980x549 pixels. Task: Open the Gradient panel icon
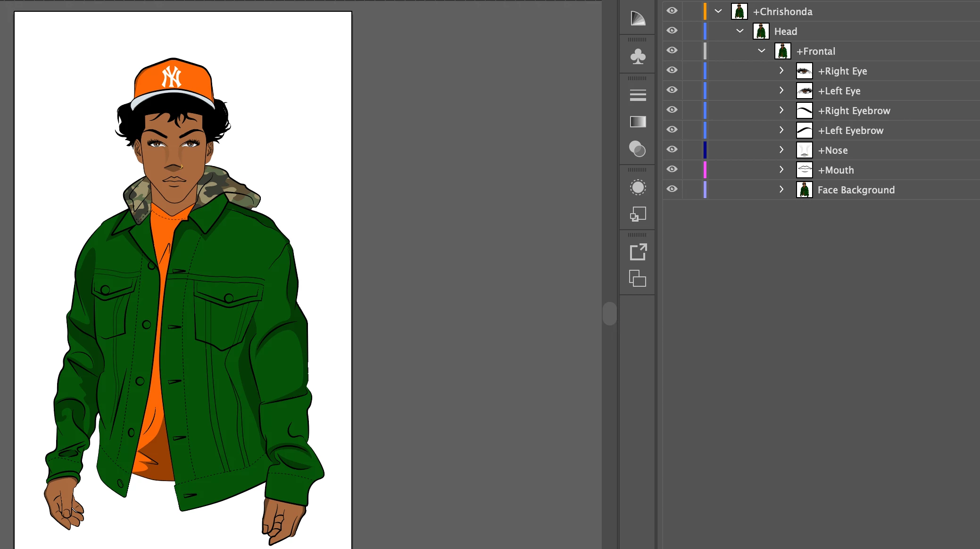[x=638, y=122]
